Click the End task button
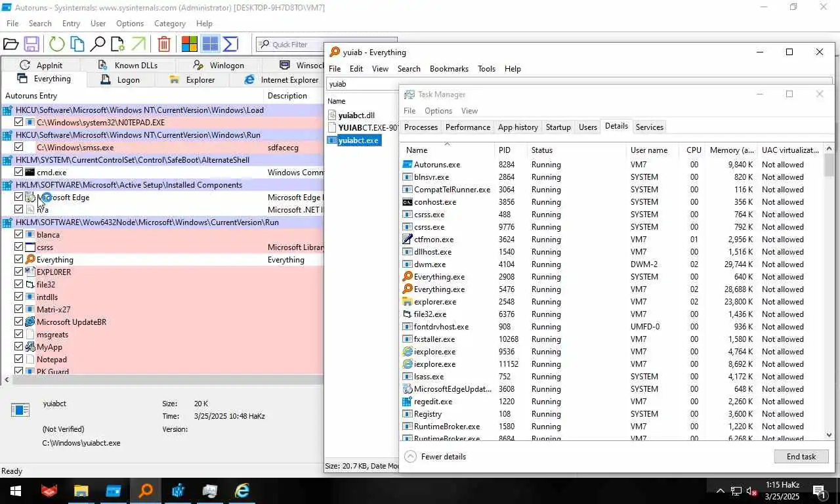 (801, 457)
